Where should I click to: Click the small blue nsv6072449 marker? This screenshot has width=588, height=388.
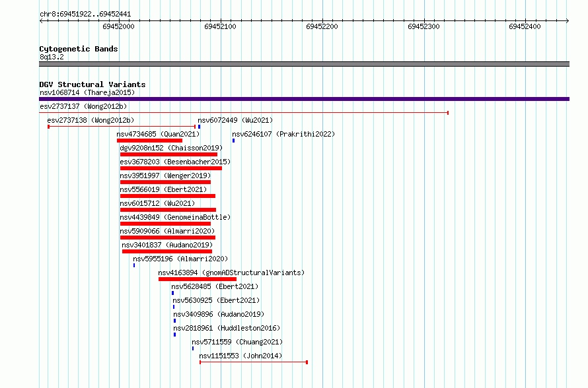pyautogui.click(x=199, y=127)
